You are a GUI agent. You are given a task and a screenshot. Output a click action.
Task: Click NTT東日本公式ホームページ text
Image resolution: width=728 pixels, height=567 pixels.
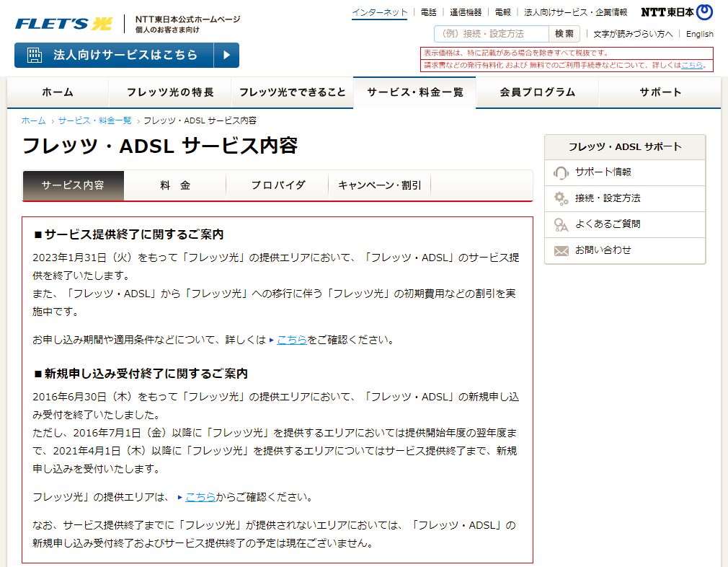187,19
